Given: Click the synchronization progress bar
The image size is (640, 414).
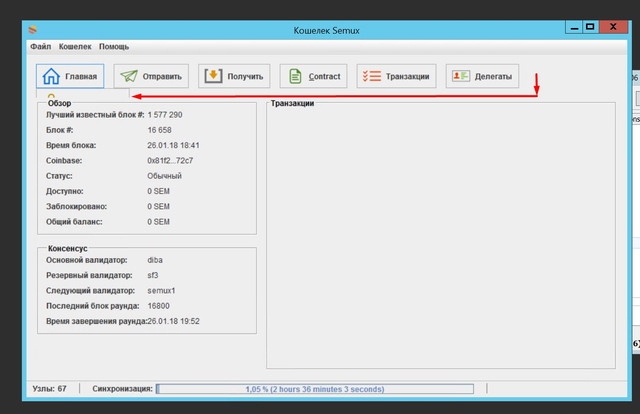Looking at the screenshot, I should [315, 389].
